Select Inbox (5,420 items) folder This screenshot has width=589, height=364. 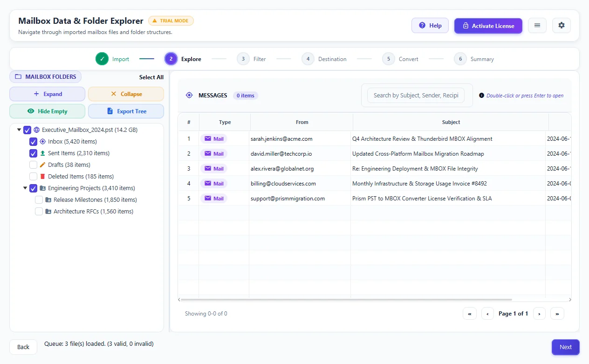pyautogui.click(x=72, y=142)
